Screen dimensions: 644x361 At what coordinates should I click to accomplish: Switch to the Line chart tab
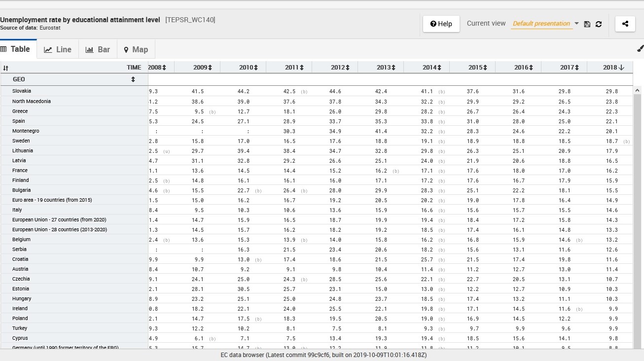(x=58, y=49)
